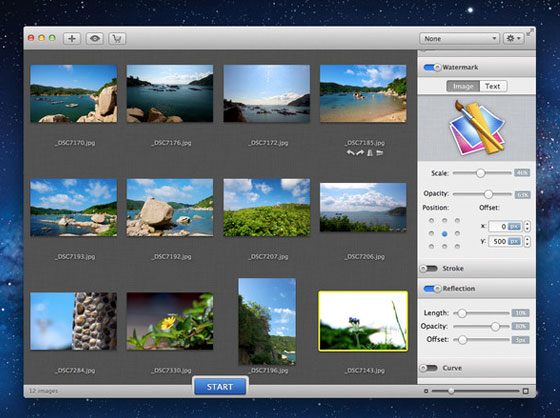Viewport: 560px width, 418px height.
Task: Click the watermark image preview with paintbrush logo
Action: pos(476,128)
